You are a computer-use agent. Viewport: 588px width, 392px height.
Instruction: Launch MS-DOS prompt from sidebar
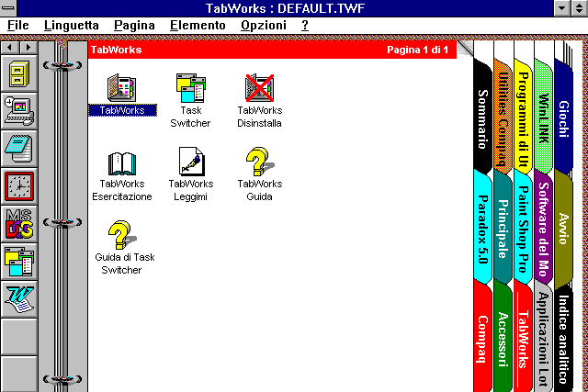click(19, 225)
